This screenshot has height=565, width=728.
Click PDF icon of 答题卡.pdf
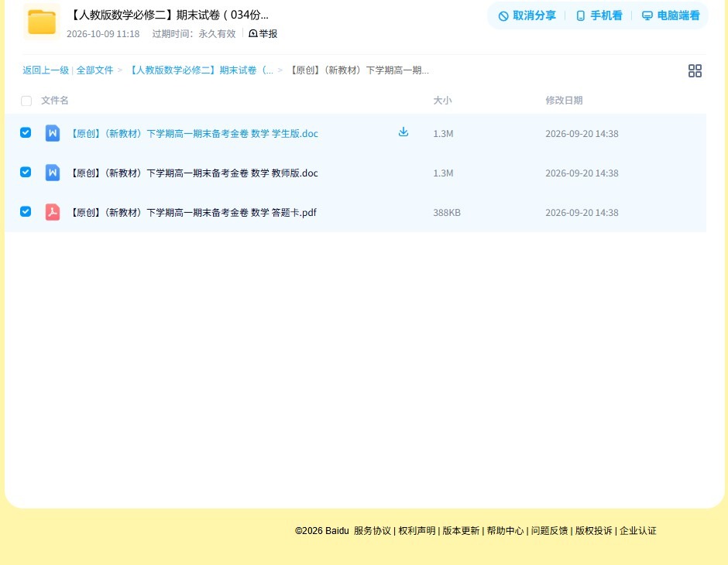click(x=53, y=212)
